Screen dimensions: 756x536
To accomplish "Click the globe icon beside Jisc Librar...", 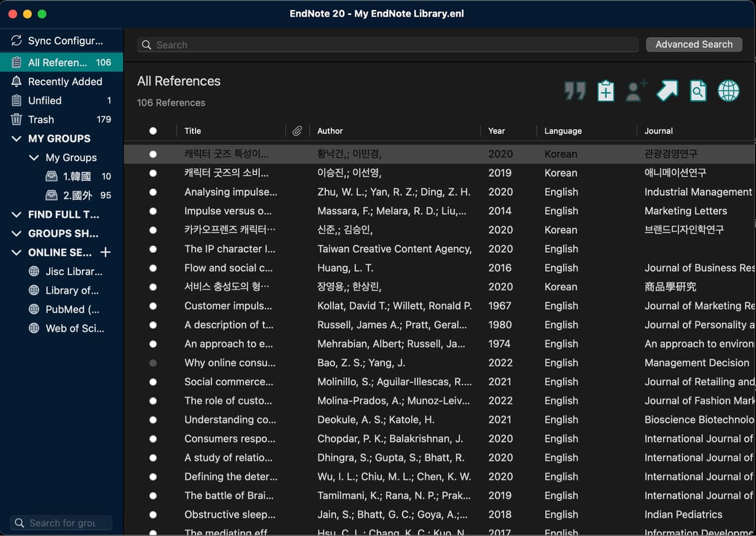I will pos(34,272).
